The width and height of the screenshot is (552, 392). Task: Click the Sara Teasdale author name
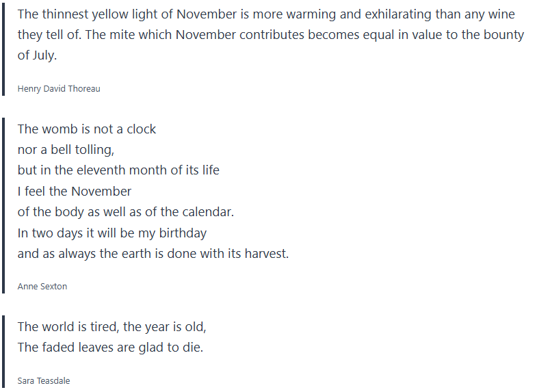(44, 380)
